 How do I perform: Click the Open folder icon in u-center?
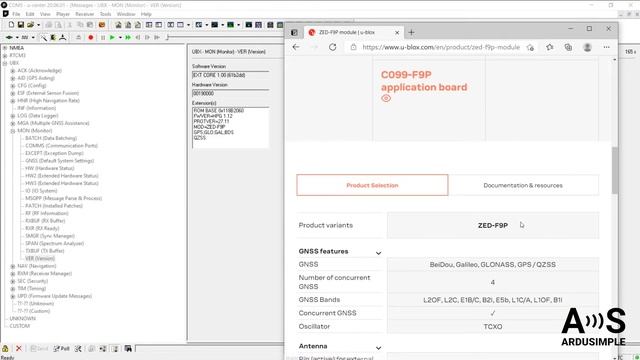pyautogui.click(x=30, y=25)
